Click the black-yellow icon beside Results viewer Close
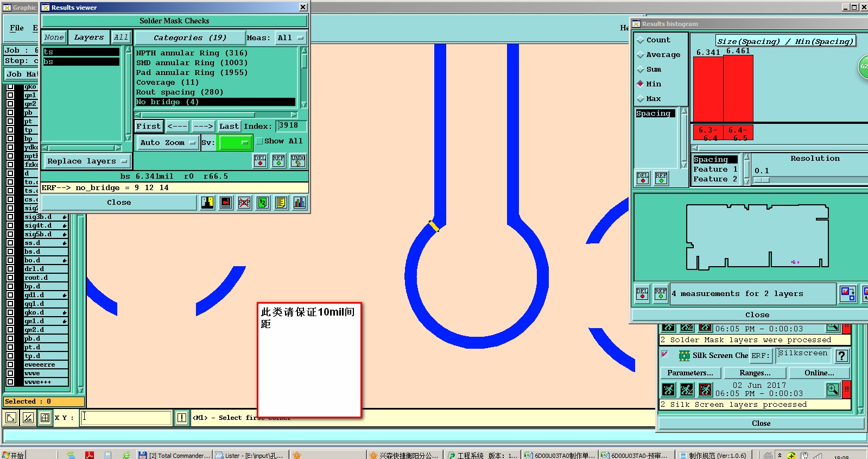Screen dimensions: 868x459 pyautogui.click(x=207, y=203)
